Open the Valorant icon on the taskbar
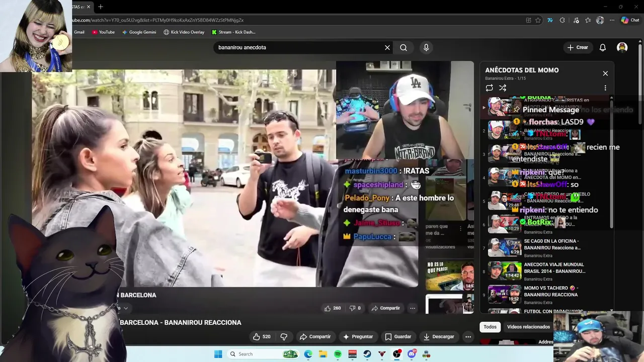644x362 pixels. pyautogui.click(x=382, y=354)
